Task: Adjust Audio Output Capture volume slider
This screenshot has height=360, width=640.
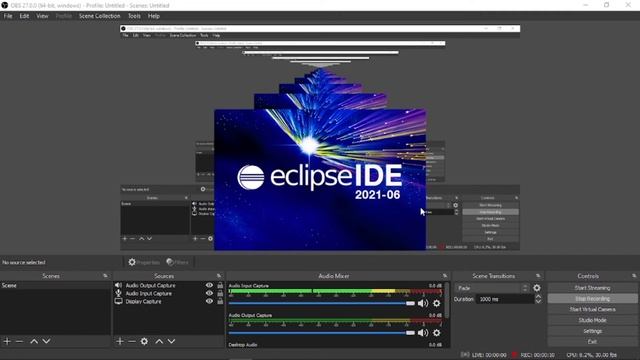Action: (322, 333)
